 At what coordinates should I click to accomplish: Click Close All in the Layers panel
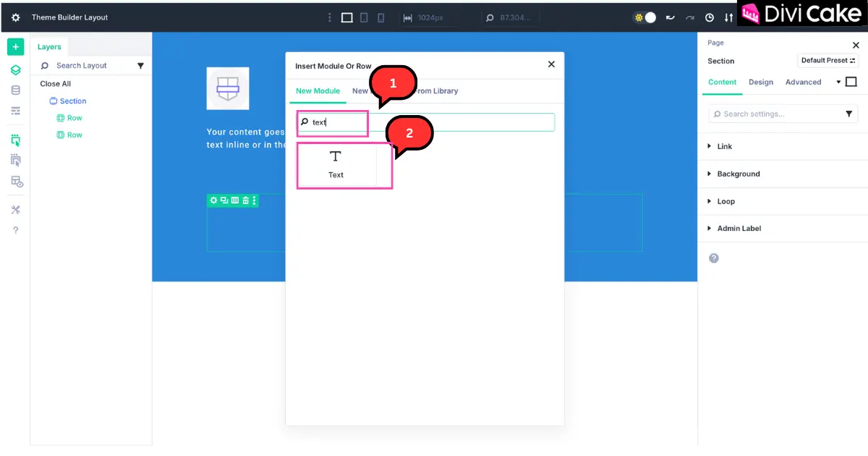click(56, 84)
